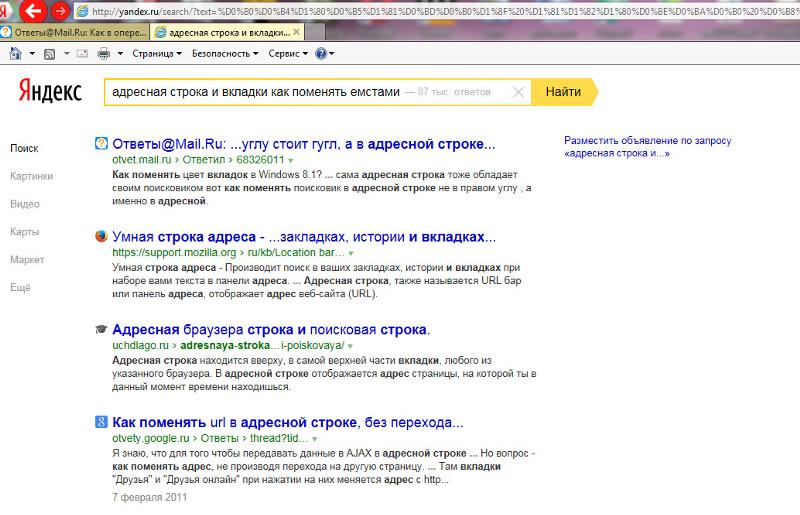Viewport: 800px width, 515px height.
Task: Click the '7 февраля 2011' date text
Action: coord(149,497)
